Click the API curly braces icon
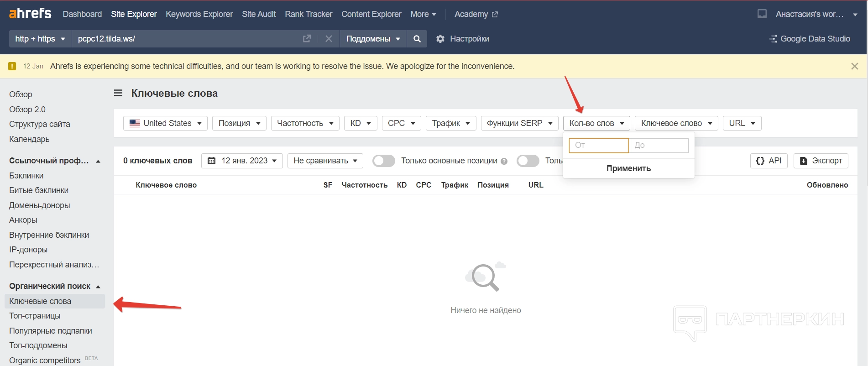Image resolution: width=868 pixels, height=366 pixels. coord(760,161)
